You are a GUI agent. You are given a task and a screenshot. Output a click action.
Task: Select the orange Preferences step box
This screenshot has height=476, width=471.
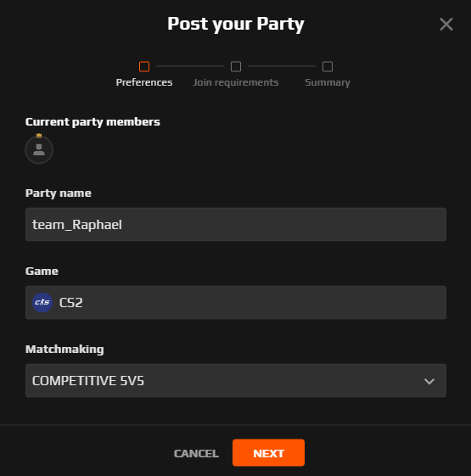coord(144,66)
